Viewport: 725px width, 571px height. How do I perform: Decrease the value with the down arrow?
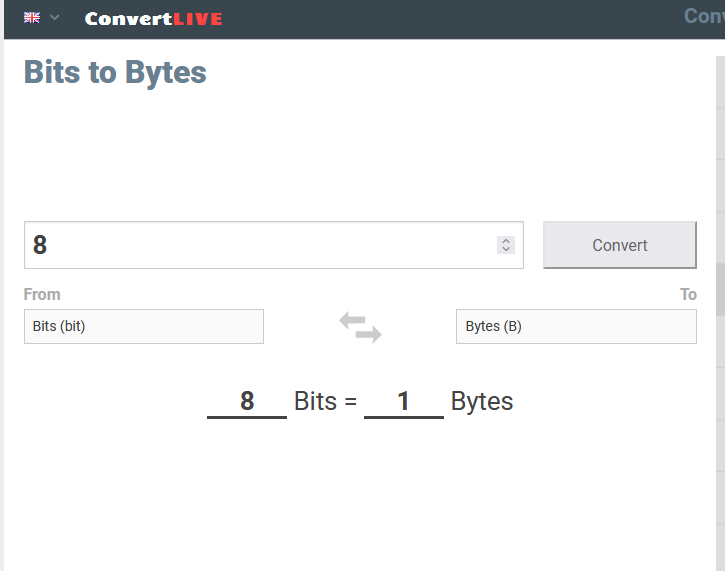point(506,249)
